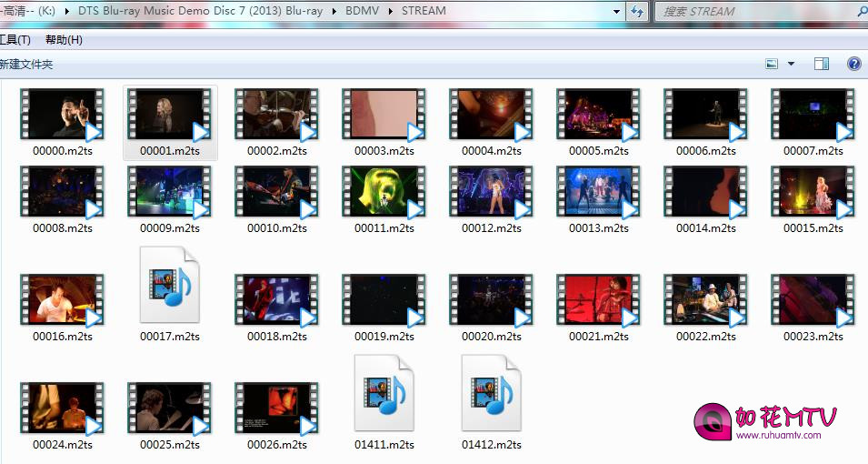Click the change view icon

(x=772, y=64)
